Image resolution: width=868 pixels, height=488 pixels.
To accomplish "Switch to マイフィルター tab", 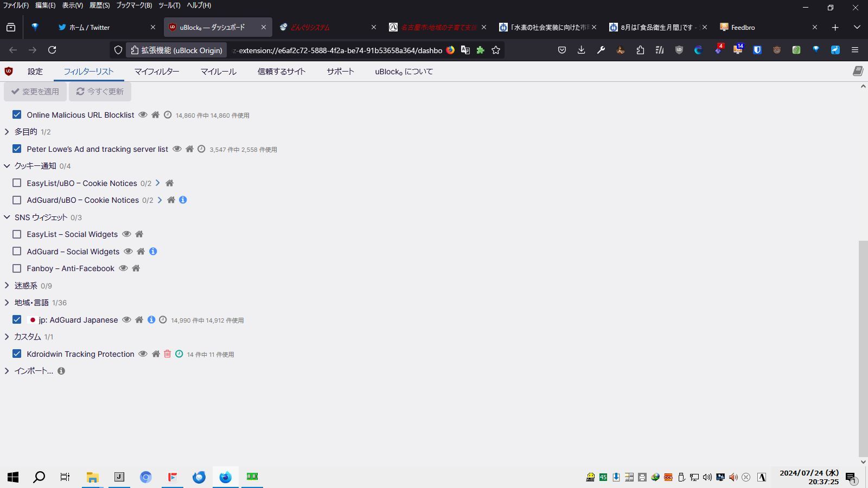I will (157, 72).
